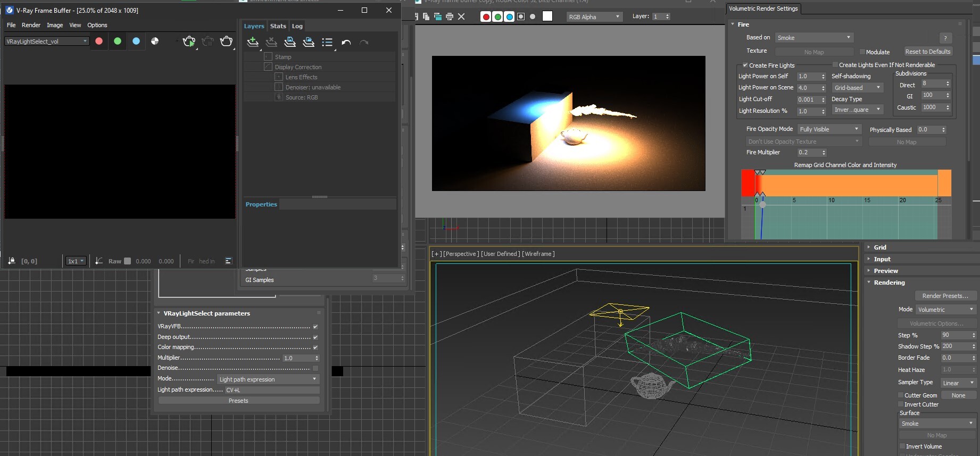Open VRayLightSelect_vol channel dropdown
The width and height of the screenshot is (980, 456).
point(47,41)
